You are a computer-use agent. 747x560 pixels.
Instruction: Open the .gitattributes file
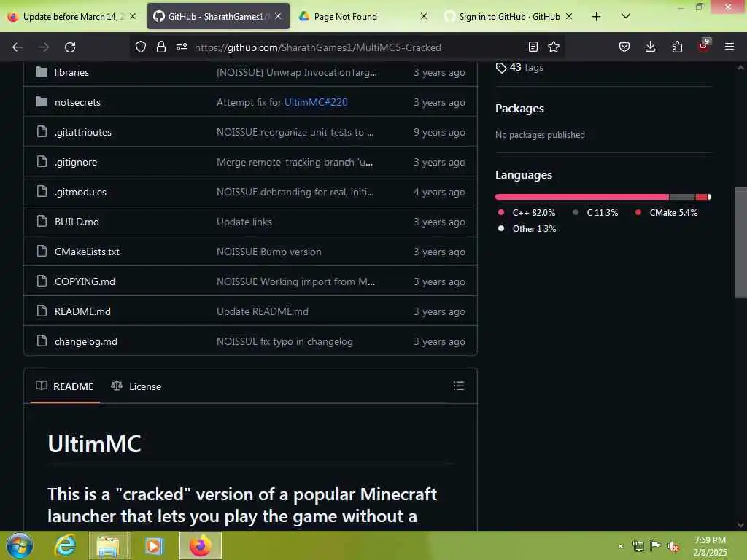(x=83, y=133)
